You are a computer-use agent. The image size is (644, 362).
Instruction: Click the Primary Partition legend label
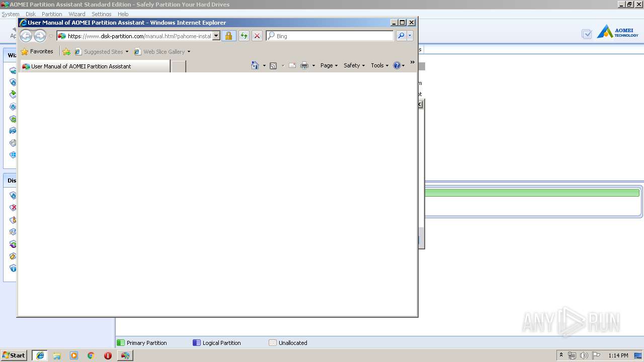coord(146,343)
